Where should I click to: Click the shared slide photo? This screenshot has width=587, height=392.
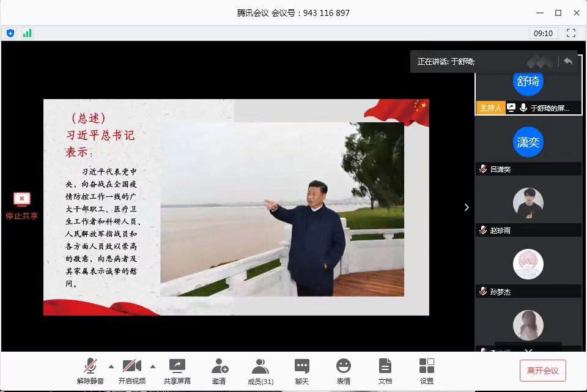point(282,209)
